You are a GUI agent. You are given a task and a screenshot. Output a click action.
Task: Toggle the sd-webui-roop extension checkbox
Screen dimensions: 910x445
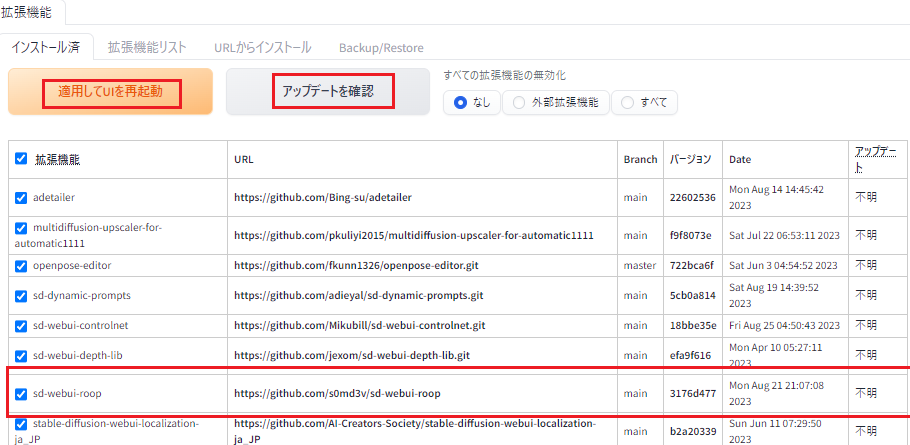[21, 393]
